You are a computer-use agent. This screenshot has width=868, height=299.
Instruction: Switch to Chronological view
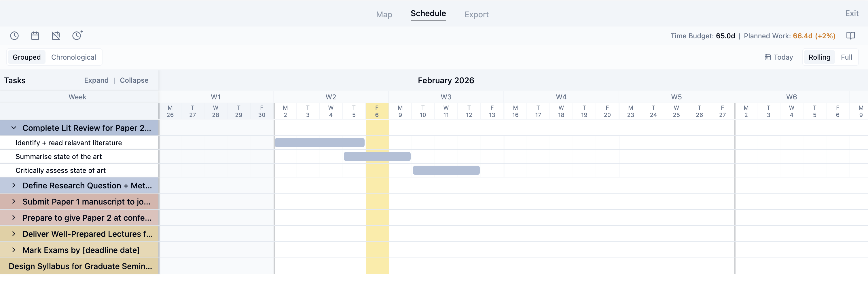click(73, 57)
